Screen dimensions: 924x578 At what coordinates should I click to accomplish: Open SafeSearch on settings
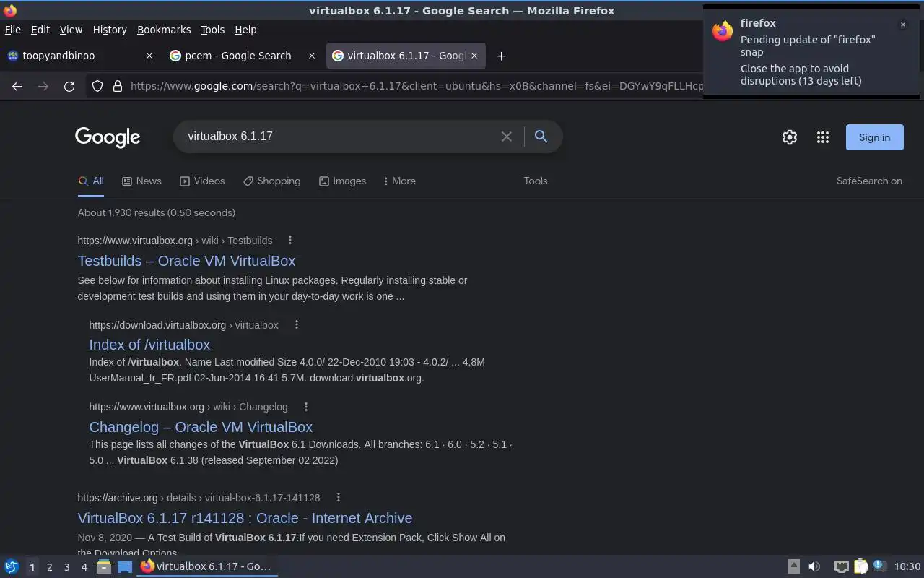[x=869, y=181]
